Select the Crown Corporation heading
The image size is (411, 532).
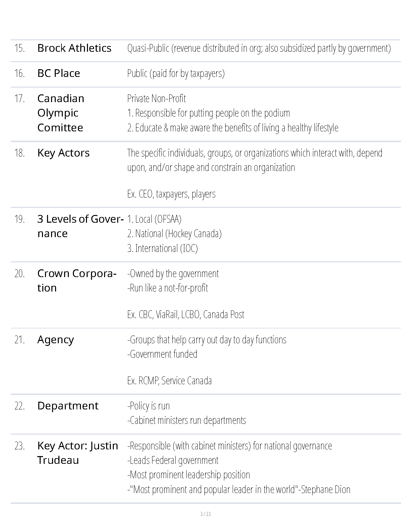[77, 280]
